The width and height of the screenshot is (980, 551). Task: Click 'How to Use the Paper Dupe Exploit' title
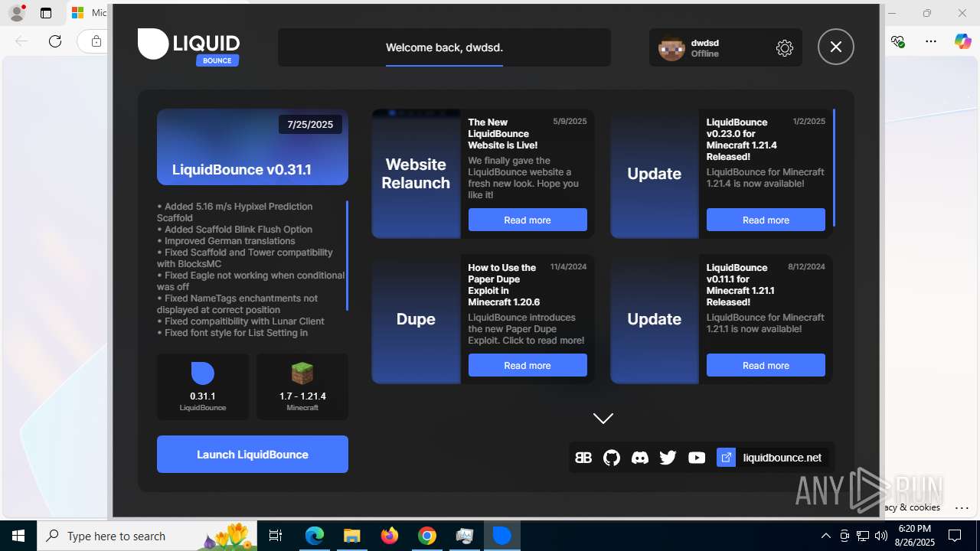pos(502,285)
